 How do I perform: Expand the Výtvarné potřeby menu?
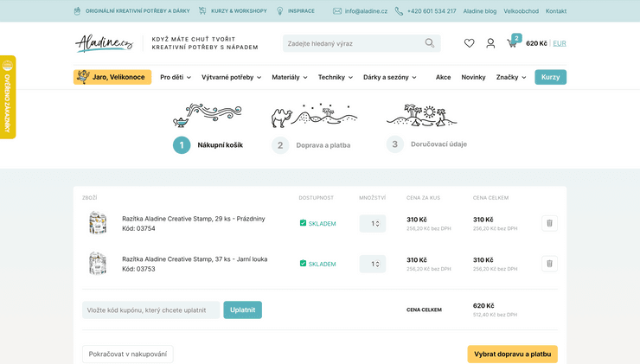point(231,77)
